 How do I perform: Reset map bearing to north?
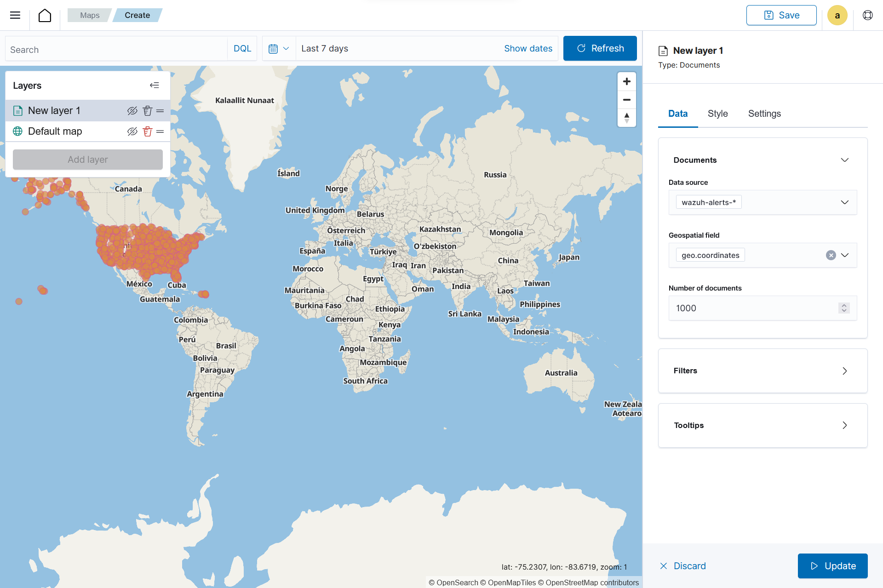click(626, 117)
